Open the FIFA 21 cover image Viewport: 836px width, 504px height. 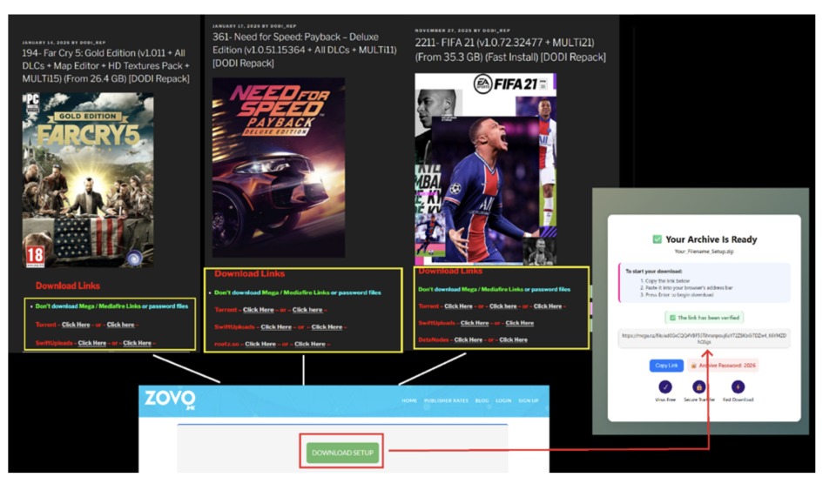485,168
